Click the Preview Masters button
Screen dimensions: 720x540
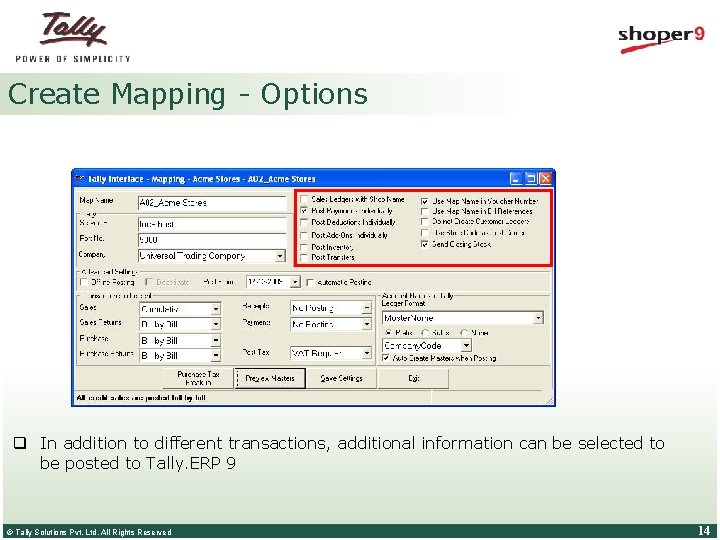click(270, 378)
